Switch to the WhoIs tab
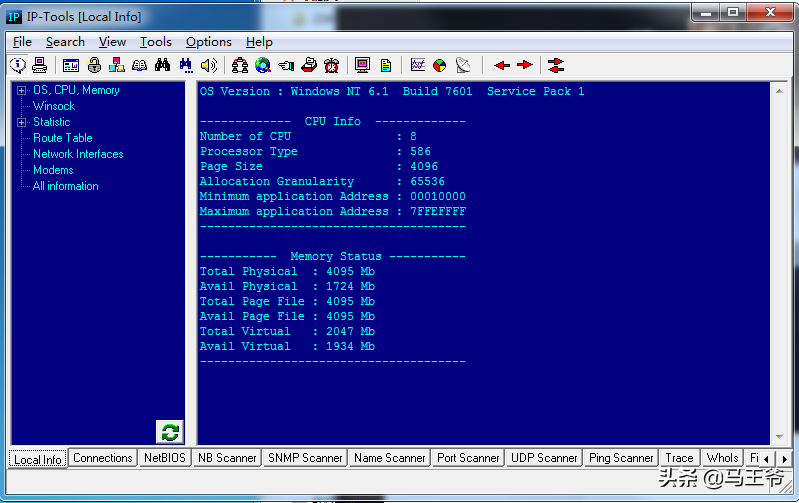Screen dimensions: 799x503 (722, 458)
